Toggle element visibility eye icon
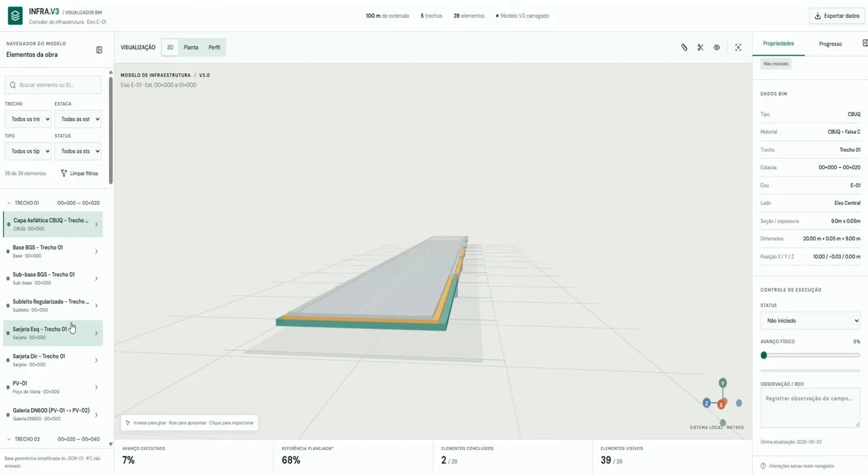This screenshot has width=868, height=475. [x=717, y=48]
